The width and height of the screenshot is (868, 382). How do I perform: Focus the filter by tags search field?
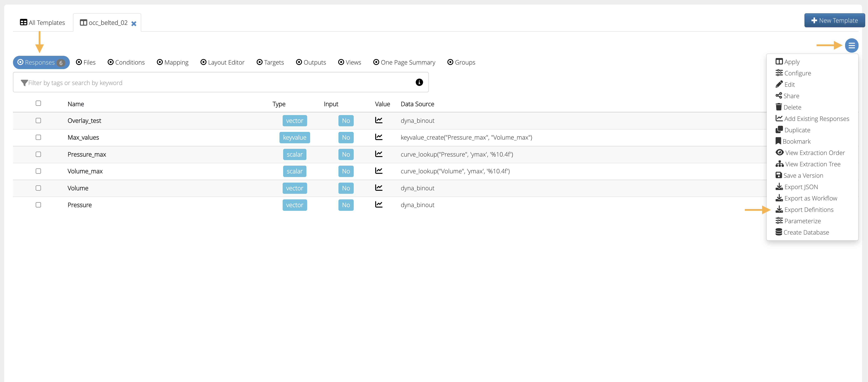tap(221, 83)
